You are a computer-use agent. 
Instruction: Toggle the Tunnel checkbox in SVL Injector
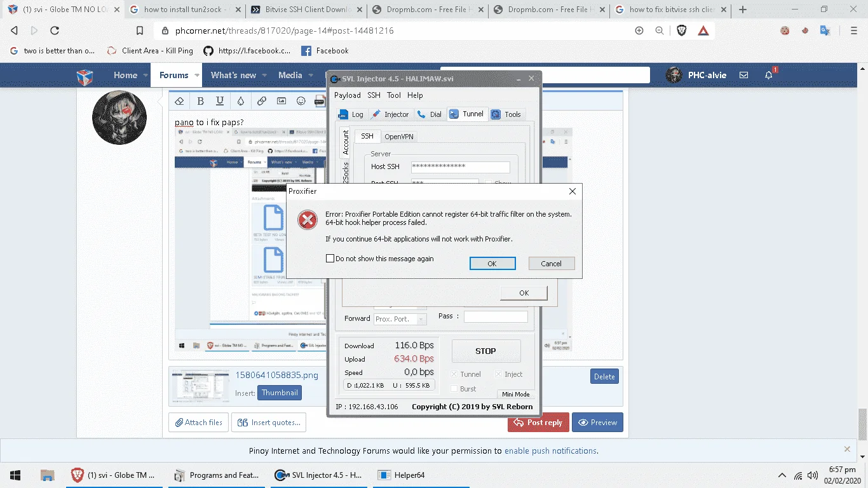[x=454, y=374]
